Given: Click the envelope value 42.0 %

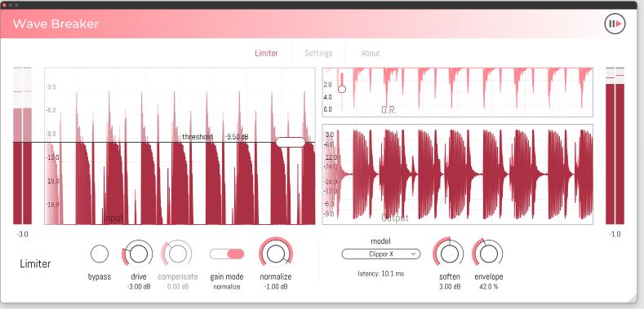Looking at the screenshot, I should (489, 287).
